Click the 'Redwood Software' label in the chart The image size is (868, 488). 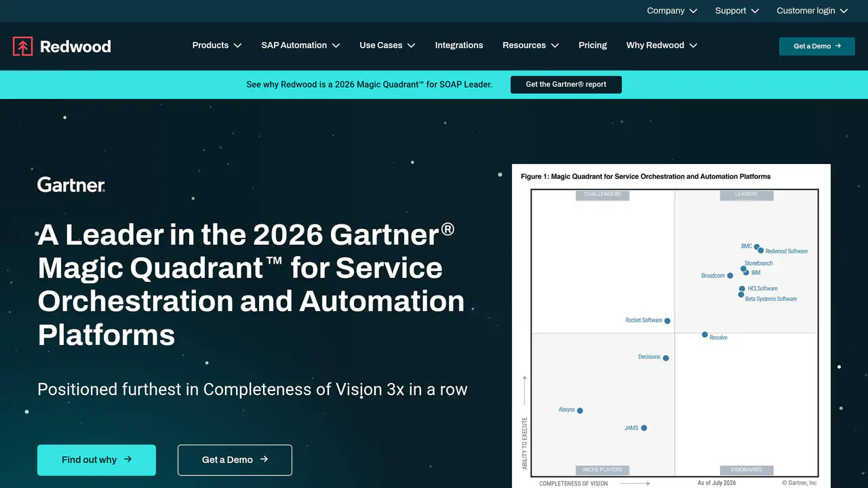[787, 251]
